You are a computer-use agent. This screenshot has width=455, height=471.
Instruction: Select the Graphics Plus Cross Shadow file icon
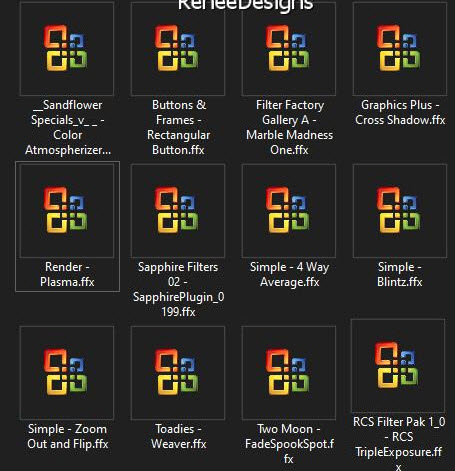point(400,48)
